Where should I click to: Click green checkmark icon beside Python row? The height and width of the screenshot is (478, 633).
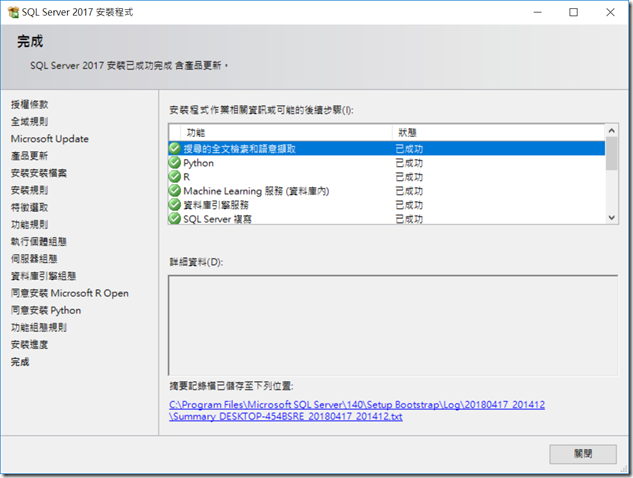tap(174, 163)
